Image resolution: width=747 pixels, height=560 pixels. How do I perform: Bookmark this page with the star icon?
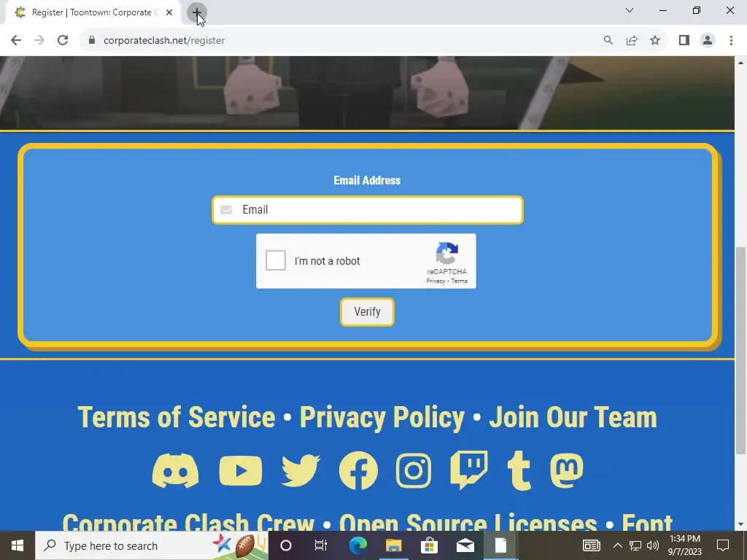pos(655,41)
